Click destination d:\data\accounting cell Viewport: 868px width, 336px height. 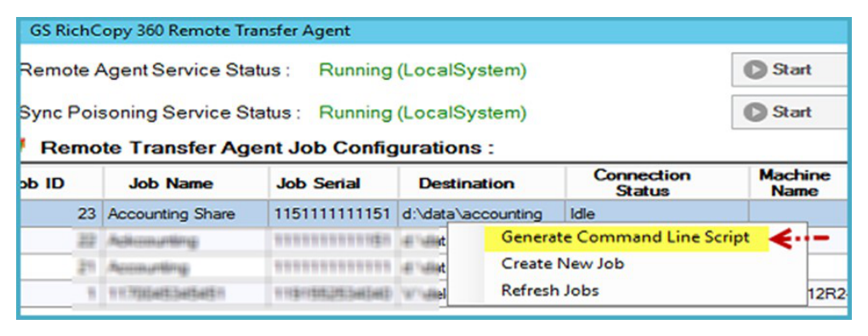481,214
